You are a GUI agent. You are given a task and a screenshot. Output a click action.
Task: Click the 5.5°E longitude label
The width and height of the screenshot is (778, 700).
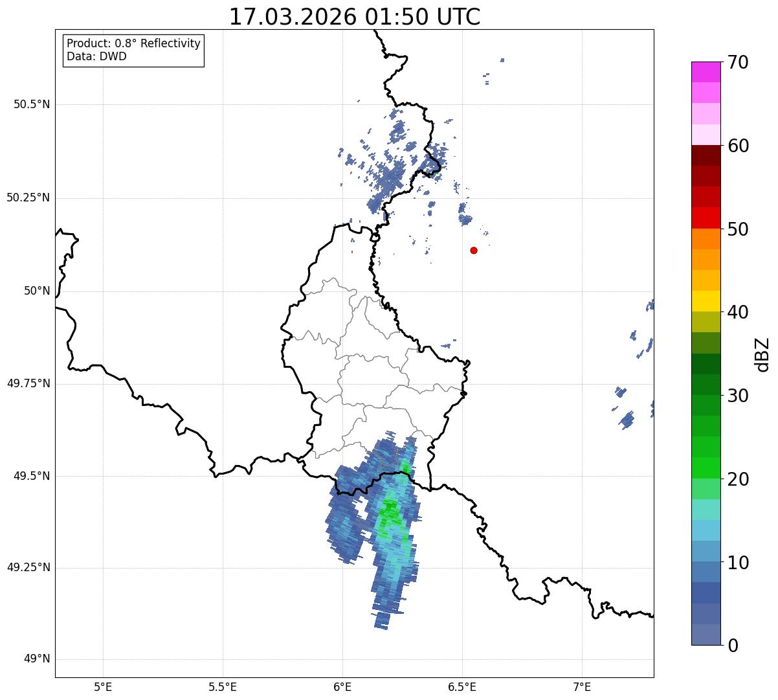(x=223, y=687)
